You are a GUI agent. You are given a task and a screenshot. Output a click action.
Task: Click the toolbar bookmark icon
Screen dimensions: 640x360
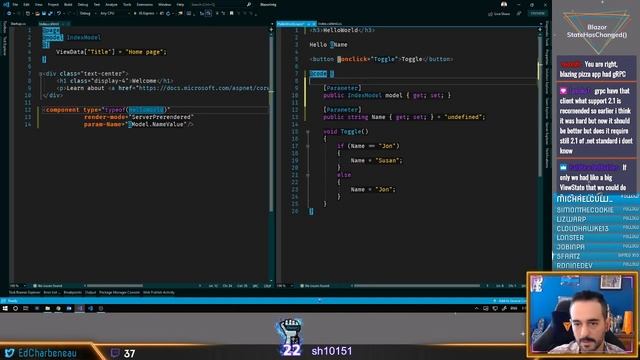point(231,13)
